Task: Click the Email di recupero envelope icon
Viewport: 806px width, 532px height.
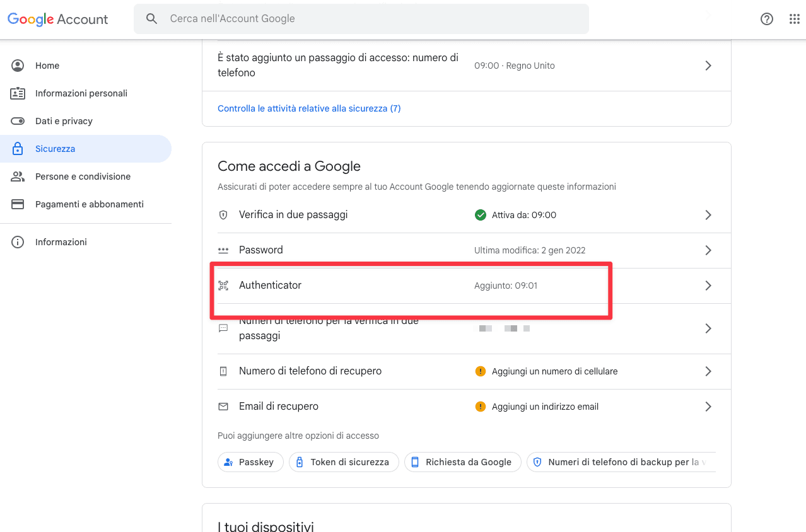Action: tap(223, 407)
